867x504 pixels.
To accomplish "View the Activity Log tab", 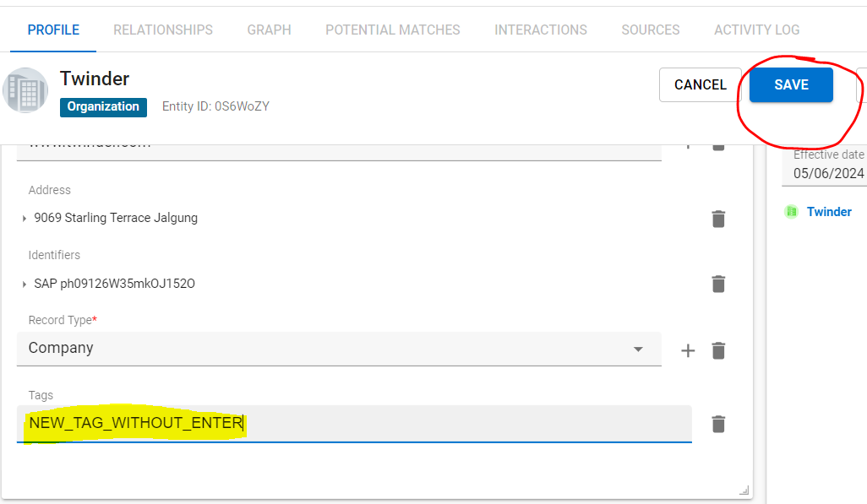I will (x=756, y=30).
